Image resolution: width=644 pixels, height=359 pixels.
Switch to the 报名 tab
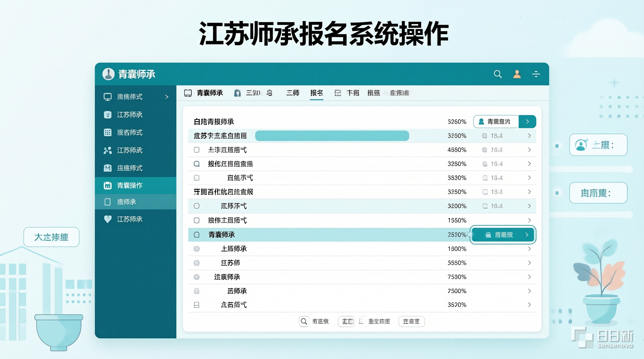(x=316, y=93)
